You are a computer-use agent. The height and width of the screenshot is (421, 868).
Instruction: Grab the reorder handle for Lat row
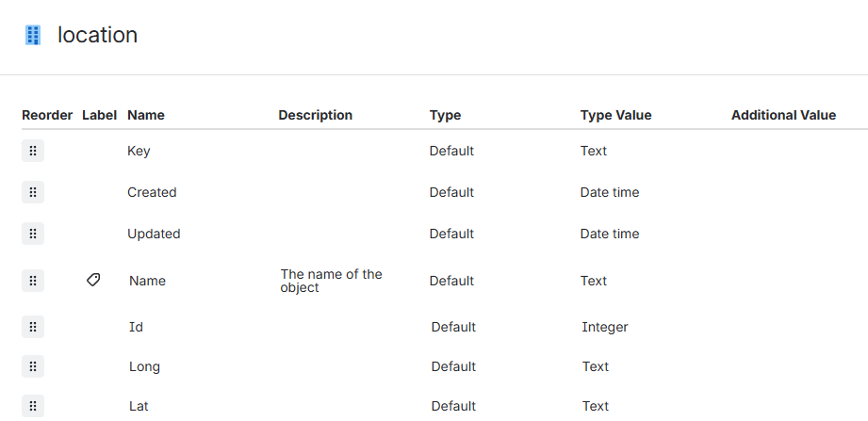tap(33, 406)
